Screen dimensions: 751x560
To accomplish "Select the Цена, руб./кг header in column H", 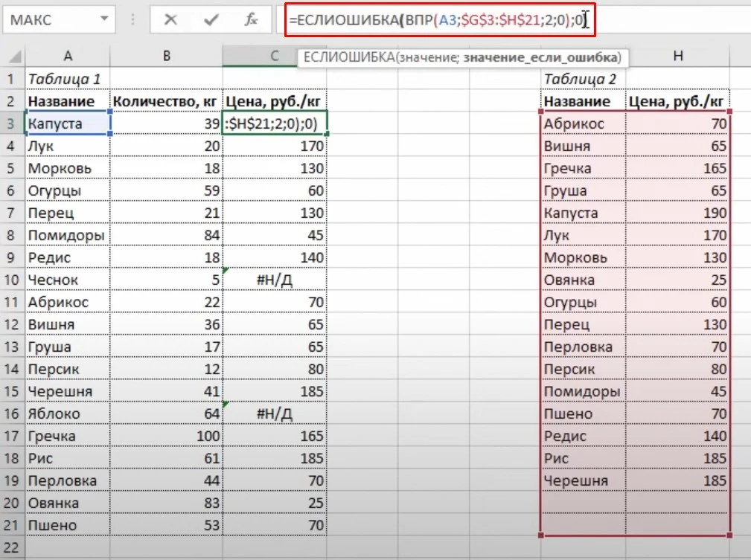I will tap(677, 101).
